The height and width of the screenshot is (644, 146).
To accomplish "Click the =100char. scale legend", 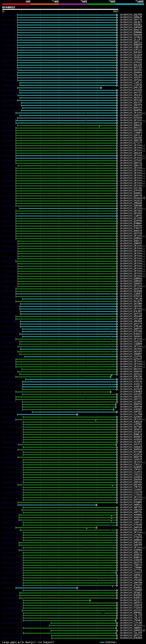I will click(x=109, y=642).
